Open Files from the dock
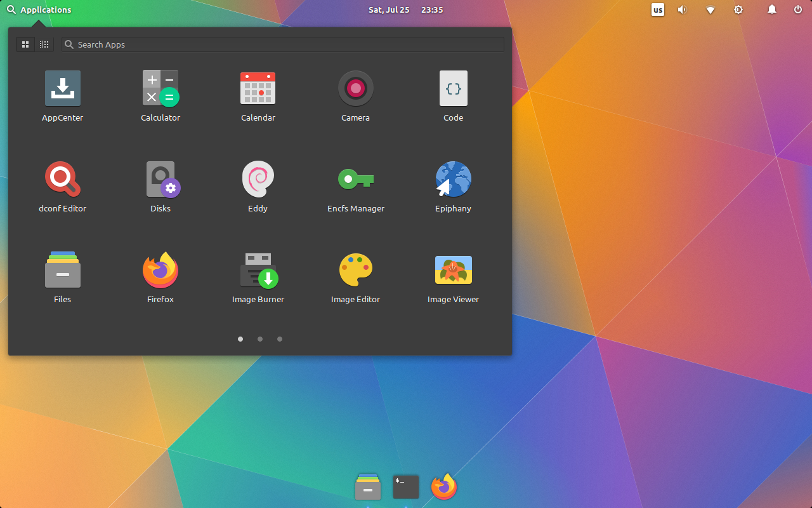 [x=368, y=487]
